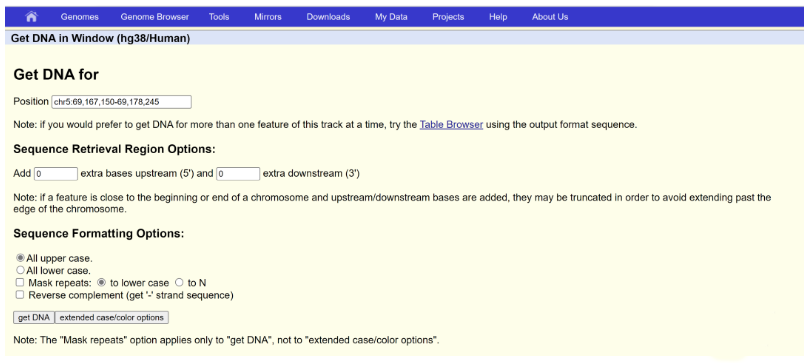Select the All lower case option
Screen dimensions: 806x363
21,270
